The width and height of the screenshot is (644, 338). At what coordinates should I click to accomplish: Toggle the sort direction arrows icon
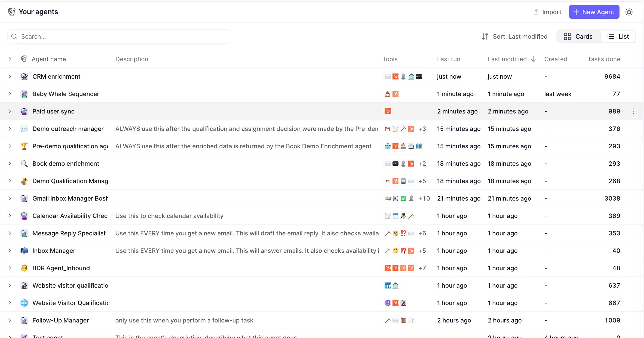point(485,36)
